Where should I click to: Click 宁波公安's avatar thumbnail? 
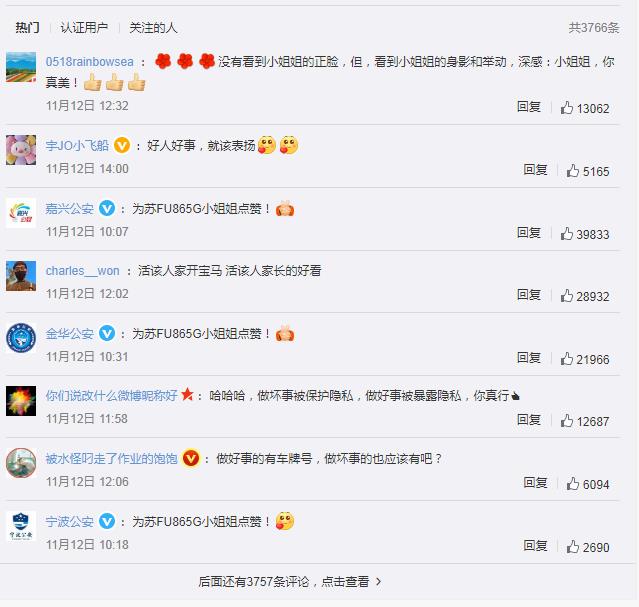21,526
